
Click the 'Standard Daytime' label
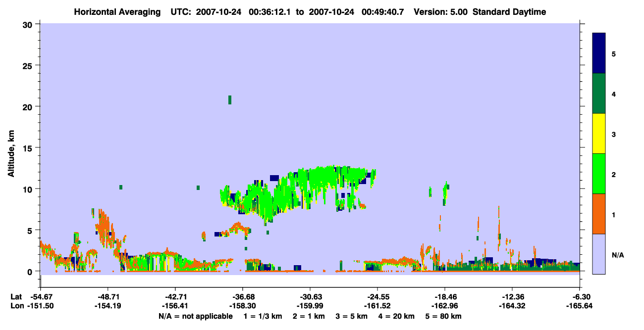pos(509,12)
